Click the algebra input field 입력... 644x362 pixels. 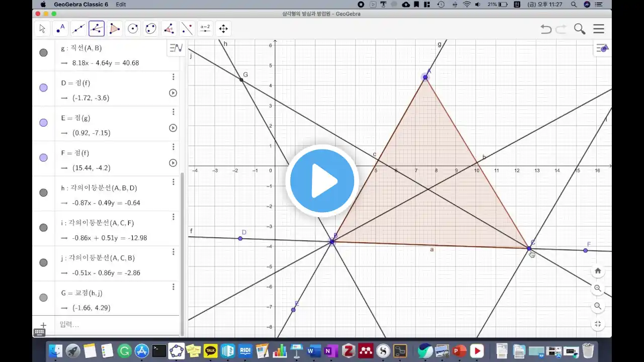click(x=116, y=325)
